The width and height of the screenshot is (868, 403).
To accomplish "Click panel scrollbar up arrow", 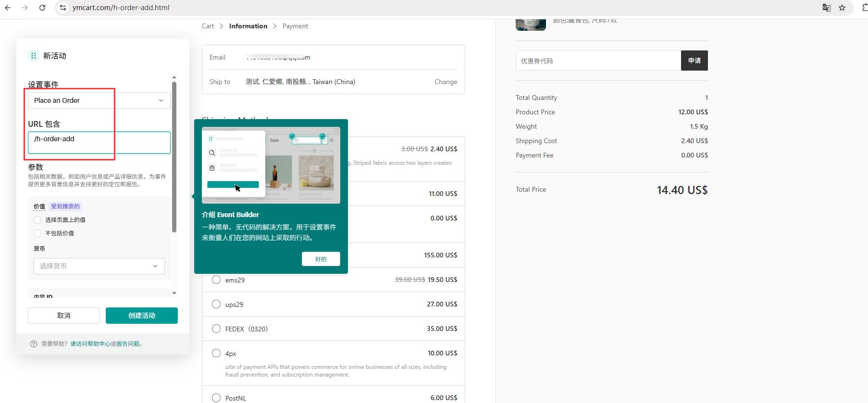I will click(x=174, y=77).
